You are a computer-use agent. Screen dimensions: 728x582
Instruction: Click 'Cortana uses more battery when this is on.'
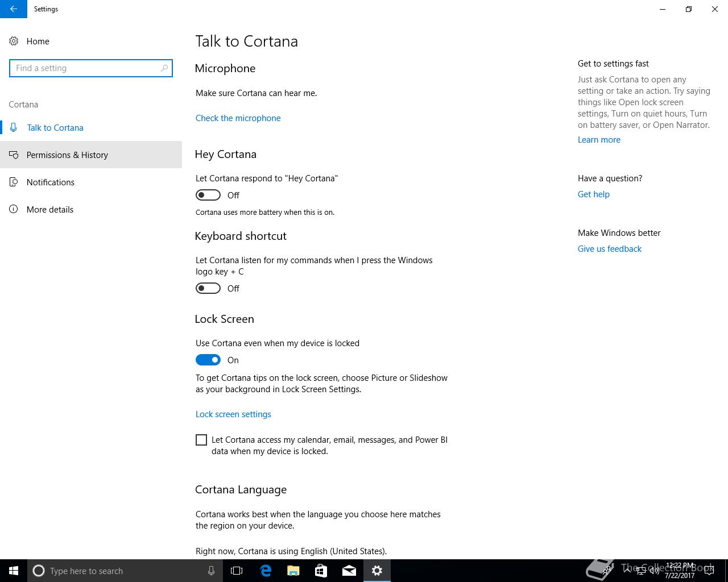[265, 213]
